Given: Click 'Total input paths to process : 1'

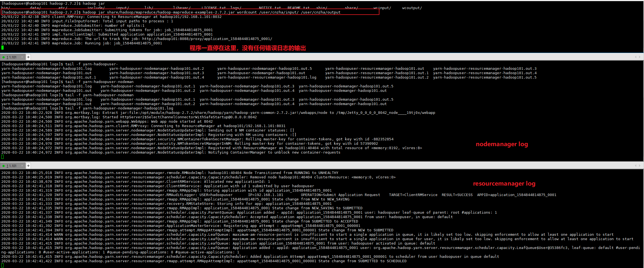Looking at the screenshot, I should tap(138, 21).
